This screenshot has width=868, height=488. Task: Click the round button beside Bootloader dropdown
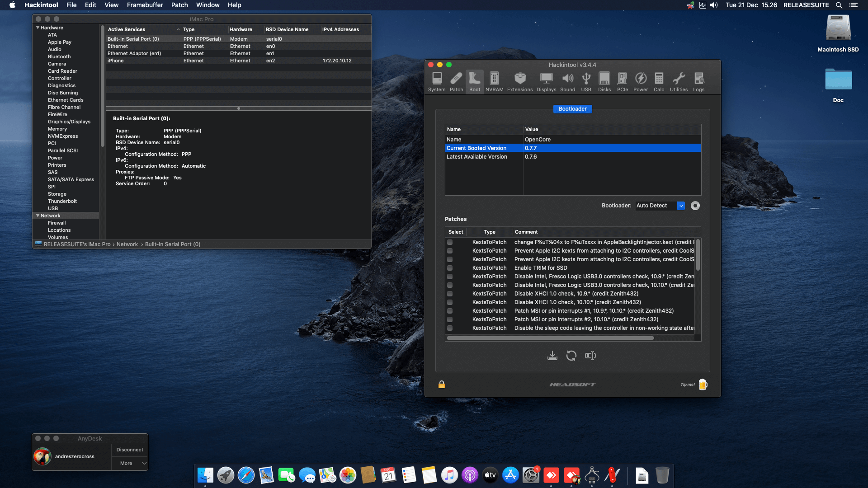(695, 206)
